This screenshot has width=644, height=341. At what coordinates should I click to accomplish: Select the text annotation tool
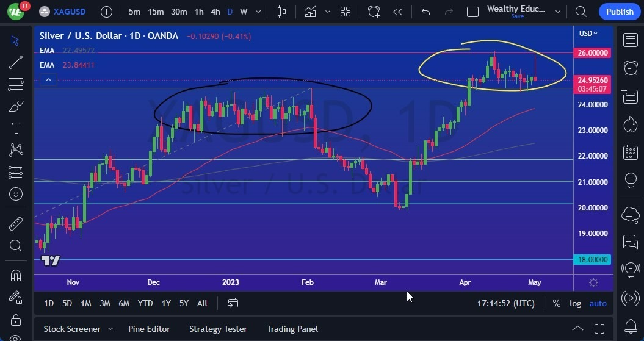pyautogui.click(x=16, y=129)
